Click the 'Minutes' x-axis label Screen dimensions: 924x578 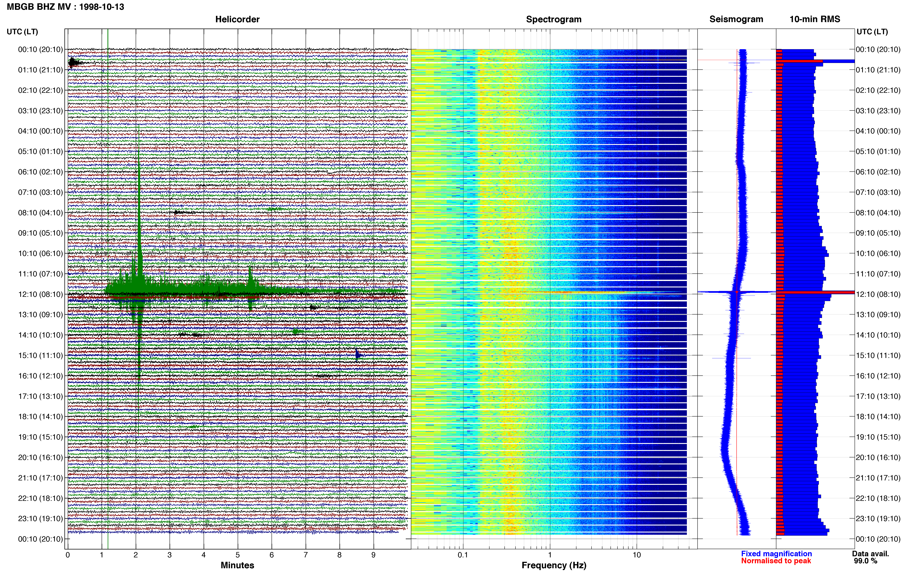coord(237,565)
